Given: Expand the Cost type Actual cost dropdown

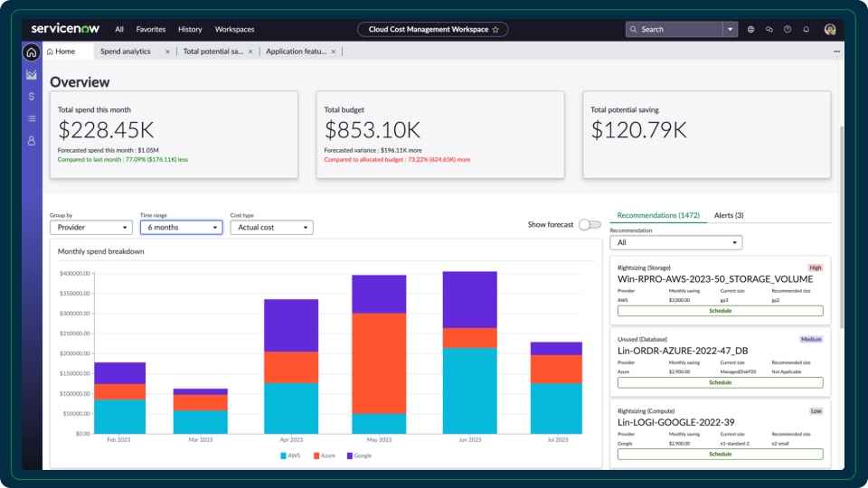Looking at the screenshot, I should click(x=271, y=228).
